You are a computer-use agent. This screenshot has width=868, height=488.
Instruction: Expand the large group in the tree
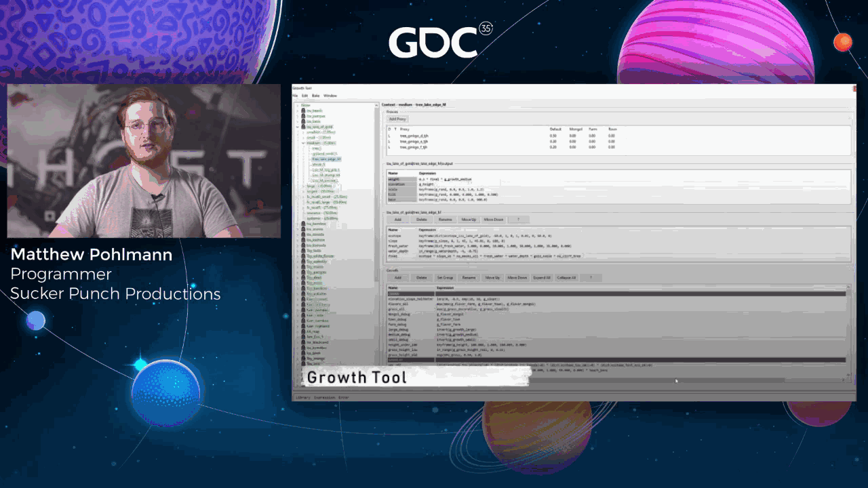pos(303,186)
